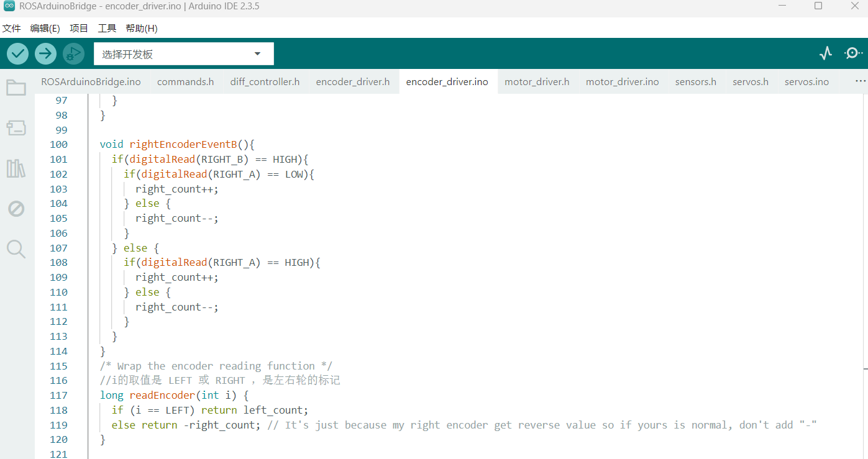Image resolution: width=868 pixels, height=459 pixels.
Task: Open the Serial Monitor
Action: [852, 53]
